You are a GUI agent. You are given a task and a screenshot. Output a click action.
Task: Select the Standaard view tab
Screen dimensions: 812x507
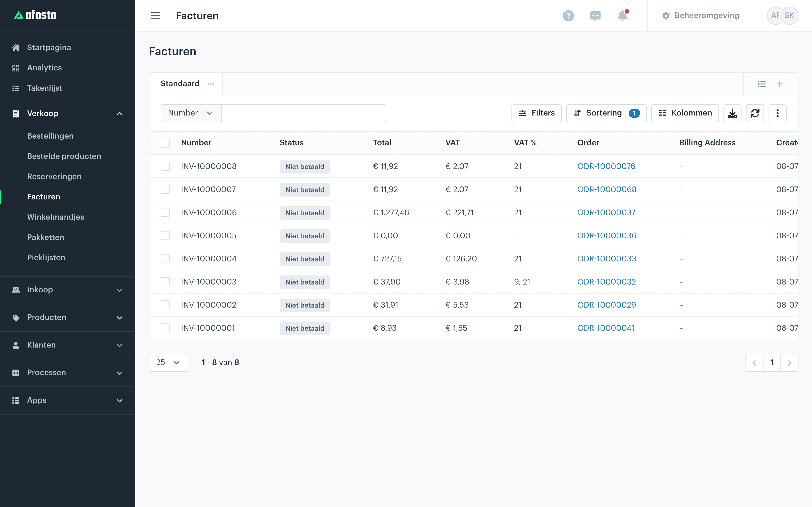pyautogui.click(x=180, y=83)
